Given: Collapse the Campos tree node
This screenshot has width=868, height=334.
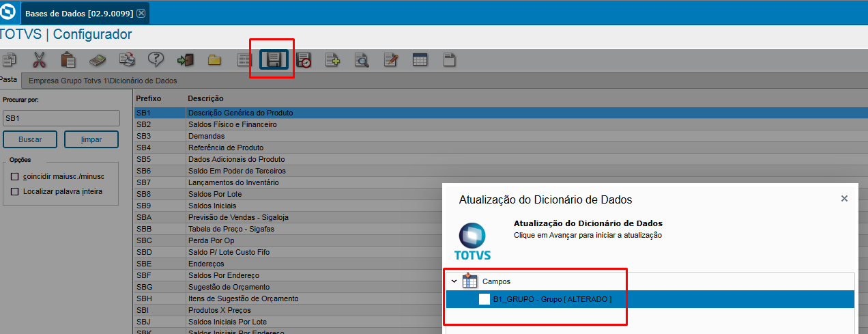Looking at the screenshot, I should [x=454, y=281].
